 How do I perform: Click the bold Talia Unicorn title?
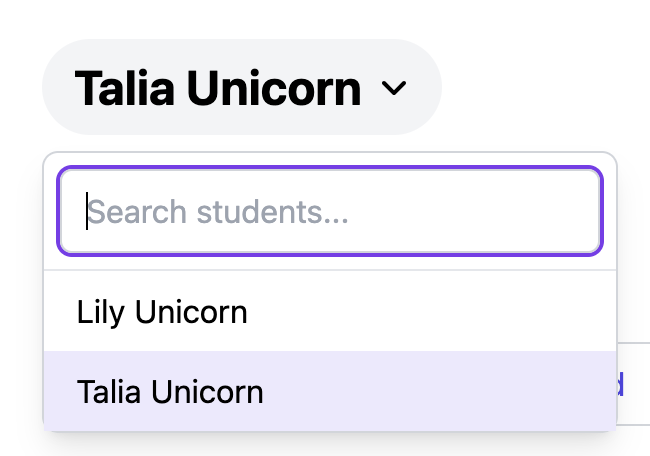coord(218,88)
